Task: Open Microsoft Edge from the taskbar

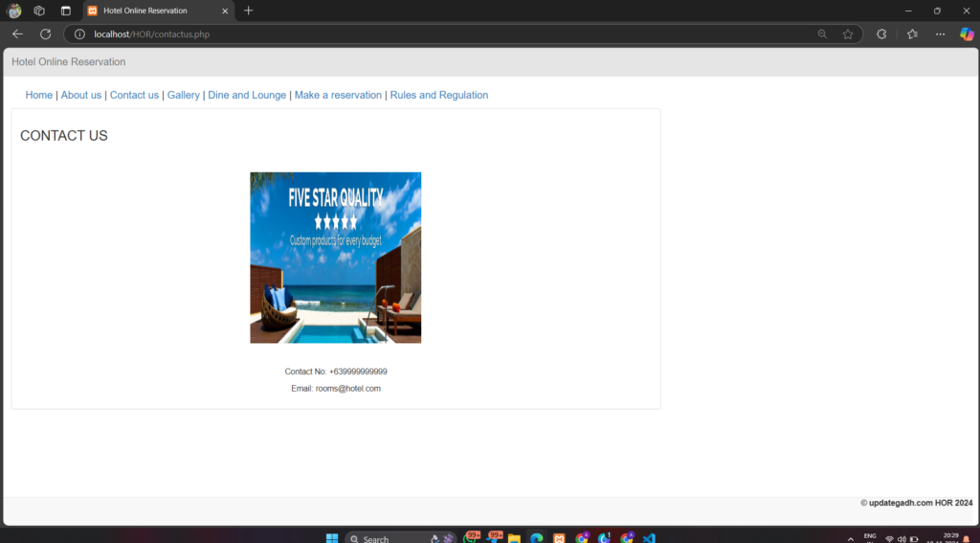Action: tap(536, 538)
